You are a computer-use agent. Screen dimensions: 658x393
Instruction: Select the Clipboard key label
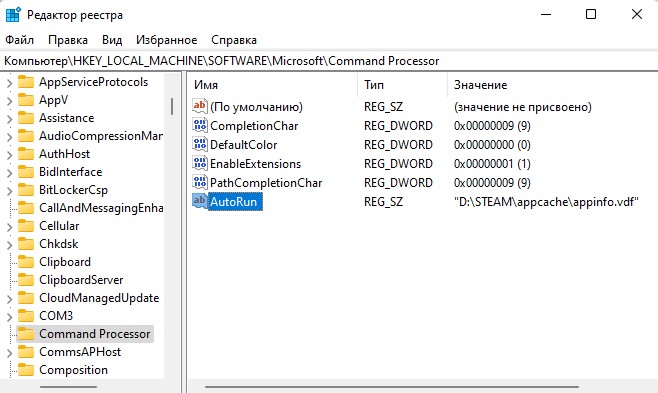[x=65, y=262]
